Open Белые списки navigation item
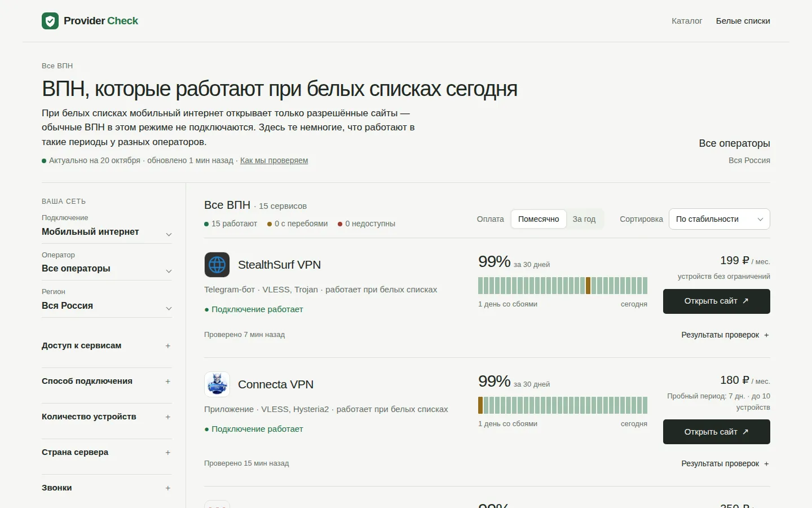Screen dimensions: 812x508 [x=743, y=21]
